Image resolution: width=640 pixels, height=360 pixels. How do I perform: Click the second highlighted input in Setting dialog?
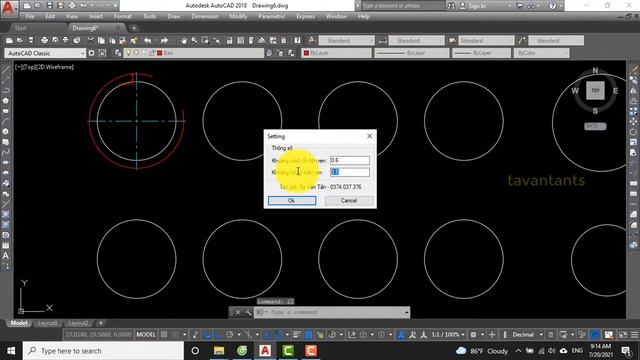coord(350,172)
